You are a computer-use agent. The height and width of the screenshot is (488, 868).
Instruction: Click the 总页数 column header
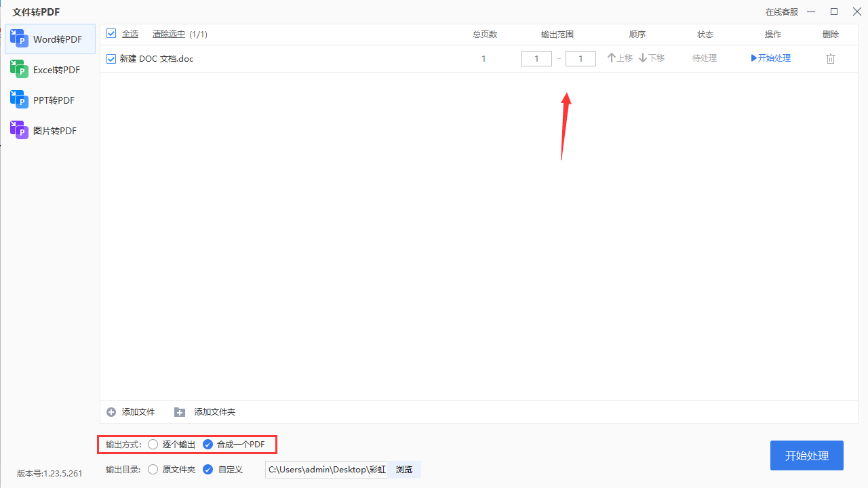485,35
